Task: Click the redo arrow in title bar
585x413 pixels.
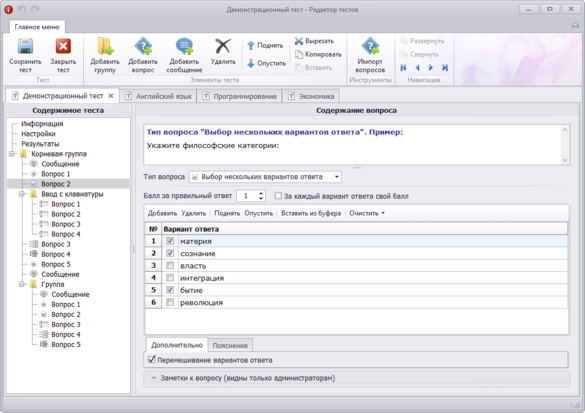Action: click(x=35, y=9)
